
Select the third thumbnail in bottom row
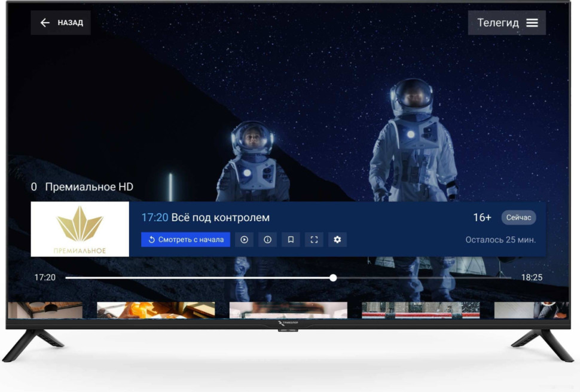point(288,310)
